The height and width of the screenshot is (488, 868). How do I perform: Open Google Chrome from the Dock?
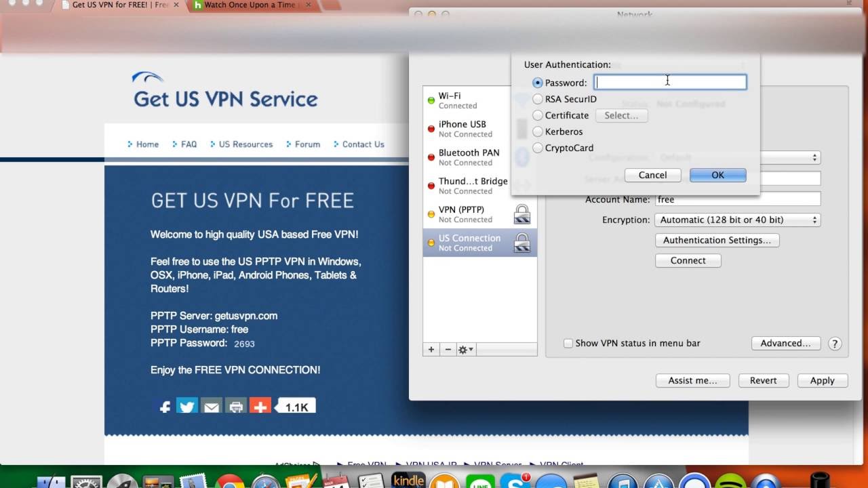(231, 482)
